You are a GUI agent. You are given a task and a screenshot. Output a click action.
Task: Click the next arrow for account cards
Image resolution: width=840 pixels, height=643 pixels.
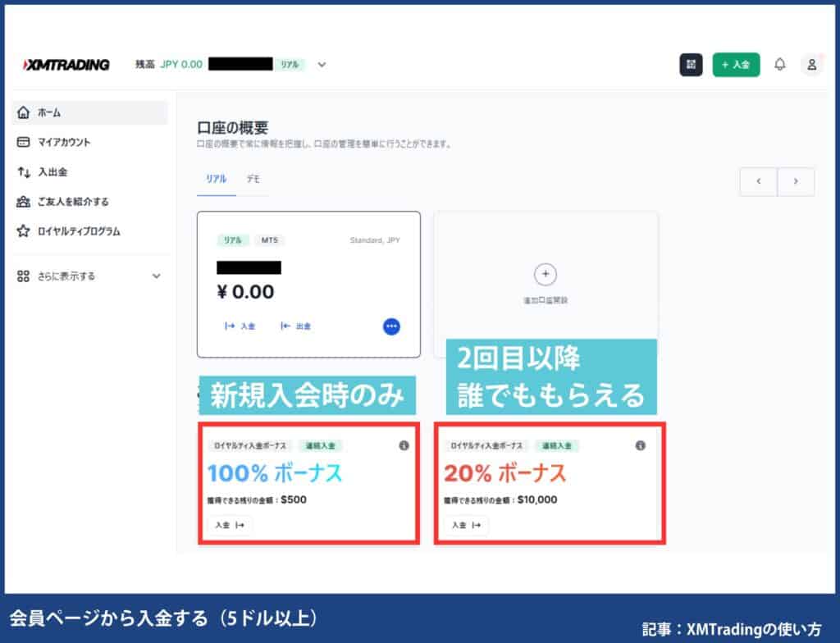796,181
